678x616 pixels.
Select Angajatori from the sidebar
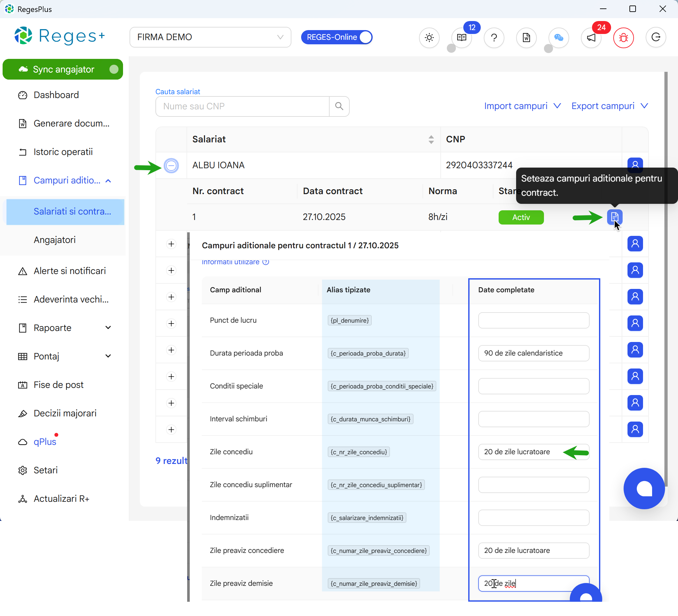coord(54,240)
